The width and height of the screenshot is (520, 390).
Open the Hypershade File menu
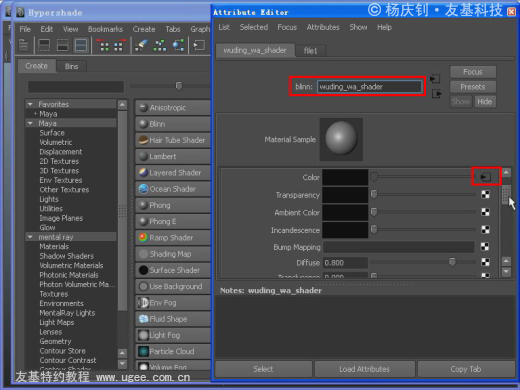click(25, 29)
